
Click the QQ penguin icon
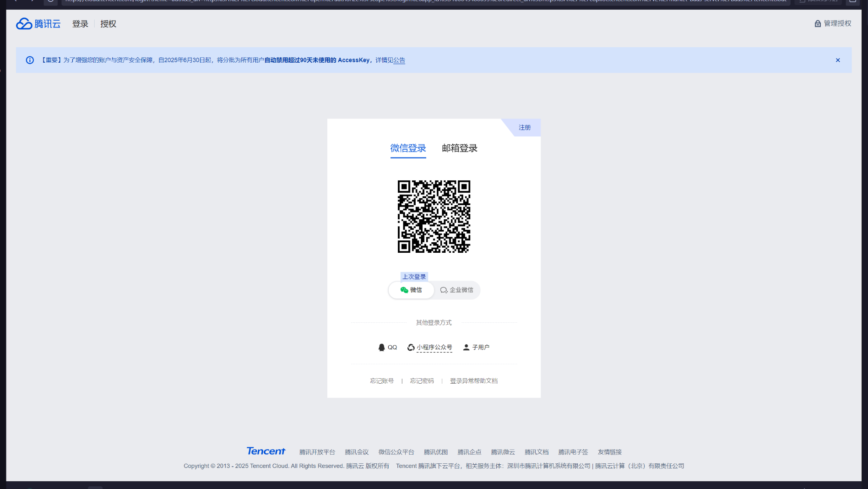(x=381, y=348)
